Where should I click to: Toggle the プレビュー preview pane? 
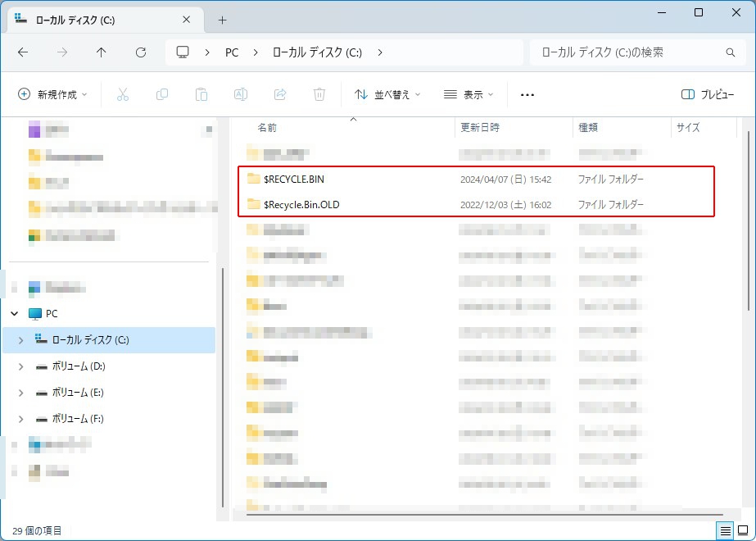click(x=708, y=94)
